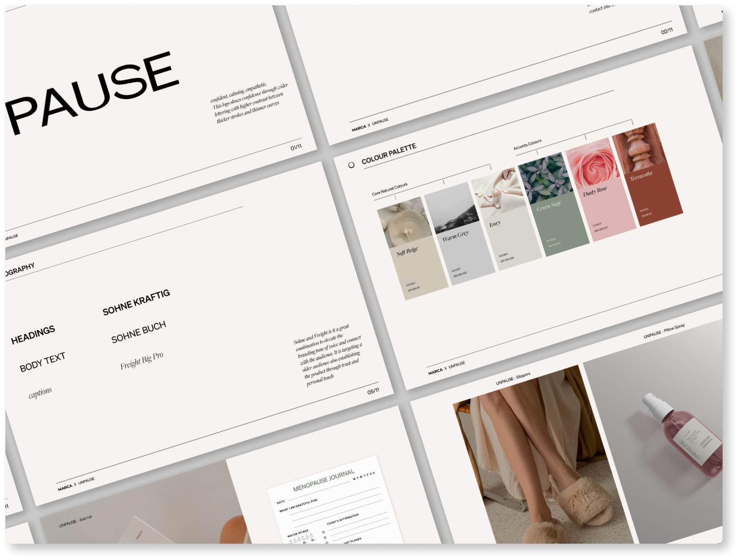Click the water drop icons under WATER INTAKE
The height and width of the screenshot is (560, 739).
coord(301,539)
